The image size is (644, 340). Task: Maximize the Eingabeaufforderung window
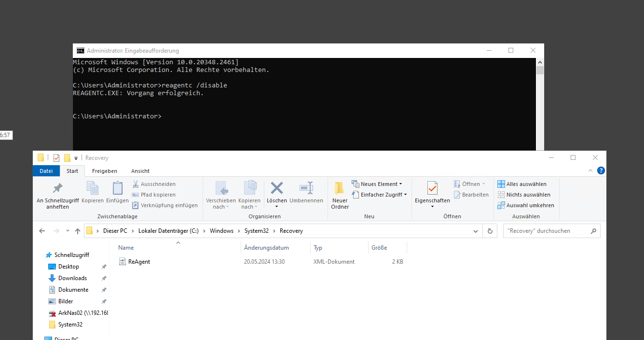click(511, 50)
